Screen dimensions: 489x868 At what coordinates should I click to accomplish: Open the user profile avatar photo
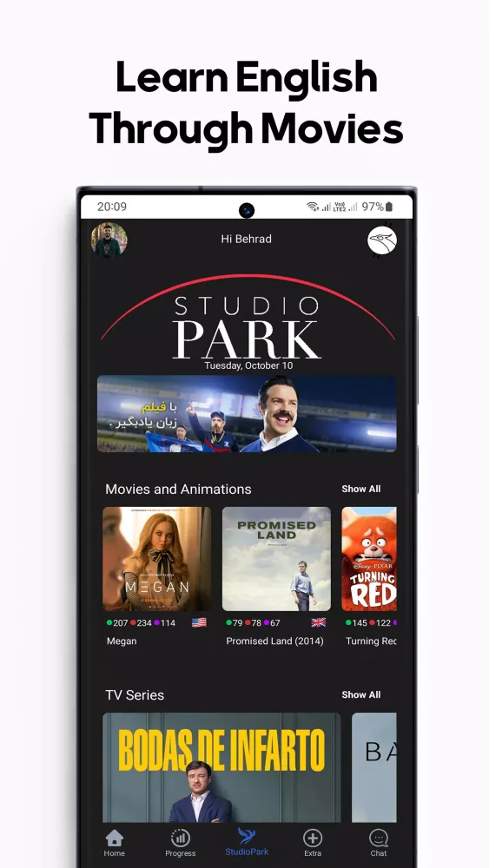[109, 240]
